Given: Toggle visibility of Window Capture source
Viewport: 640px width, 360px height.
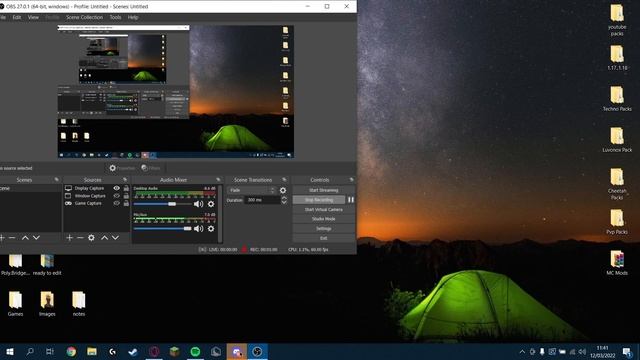Looking at the screenshot, I should click(116, 196).
